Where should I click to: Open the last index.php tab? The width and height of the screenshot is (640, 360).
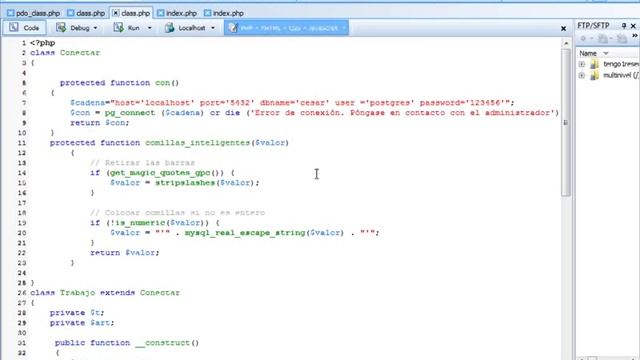click(x=224, y=13)
